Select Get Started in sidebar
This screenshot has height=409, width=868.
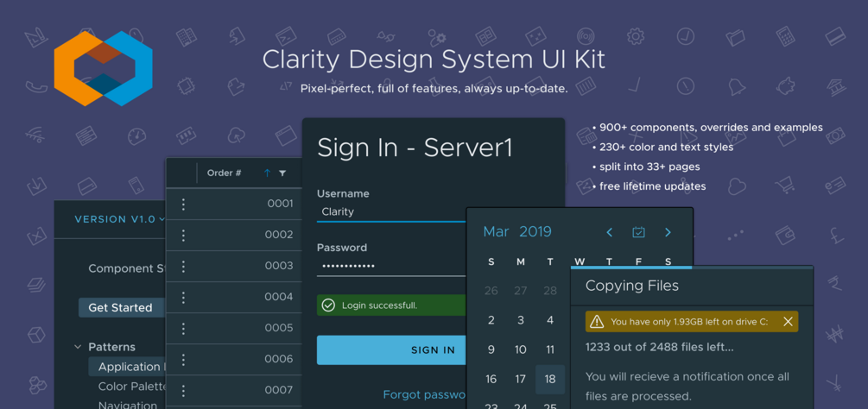122,307
